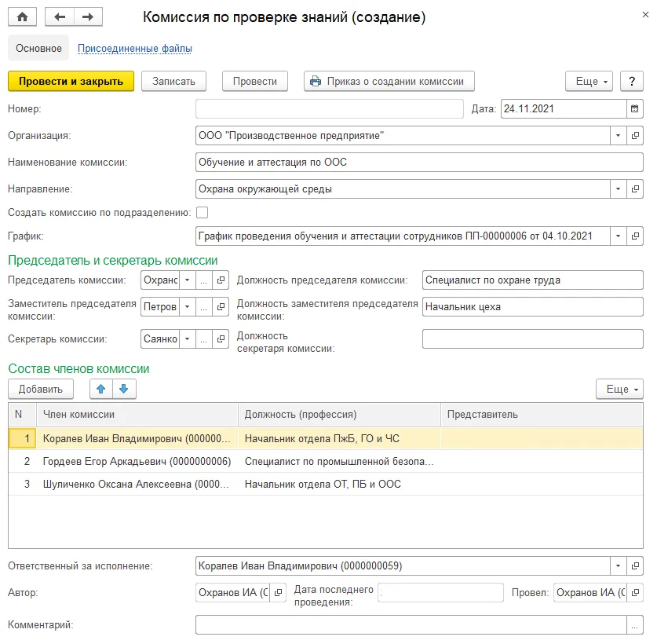Navigate forward with the right arrow
657x644 pixels.
pos(88,17)
